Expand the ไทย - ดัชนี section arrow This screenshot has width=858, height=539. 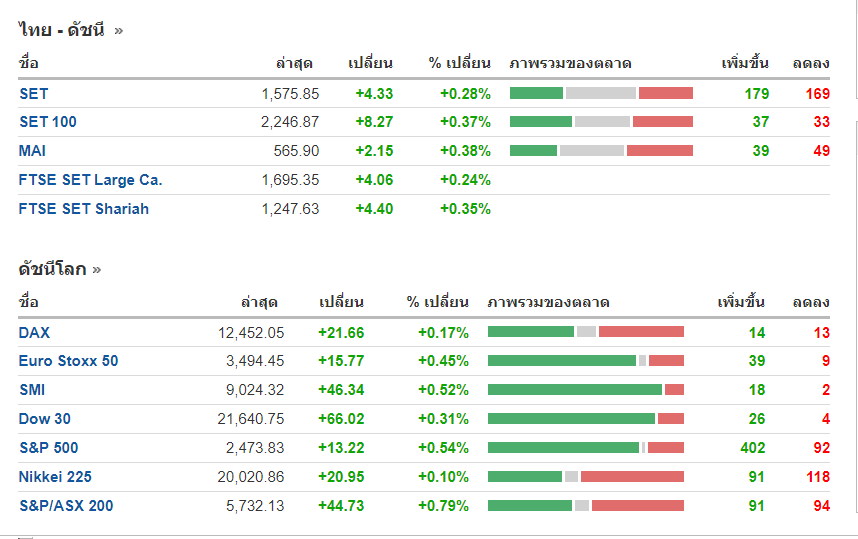119,30
